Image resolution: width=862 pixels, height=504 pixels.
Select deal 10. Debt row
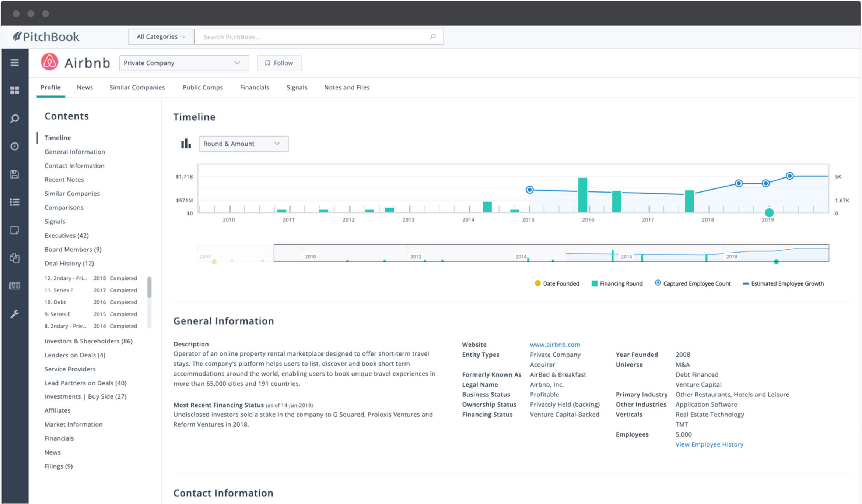point(91,302)
